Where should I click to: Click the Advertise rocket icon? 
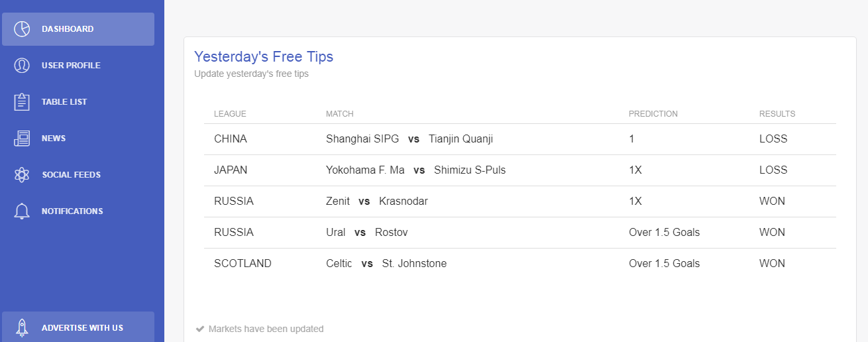[x=22, y=327]
